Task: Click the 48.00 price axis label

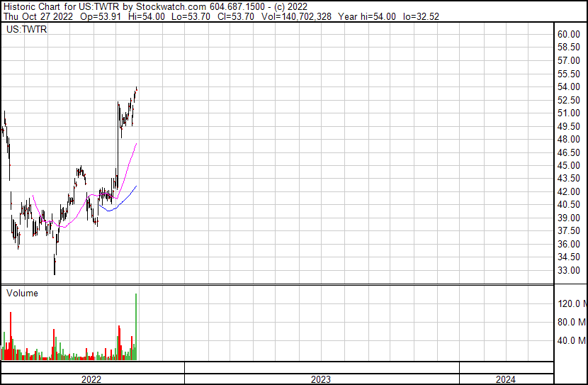Action: tap(569, 139)
